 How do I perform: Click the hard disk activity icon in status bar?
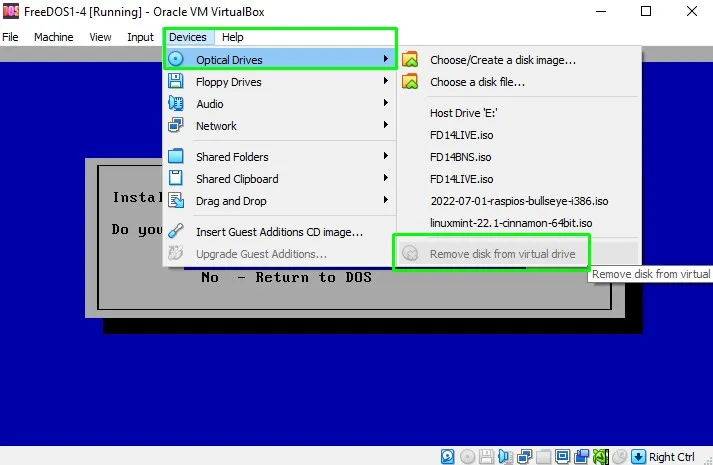447,456
